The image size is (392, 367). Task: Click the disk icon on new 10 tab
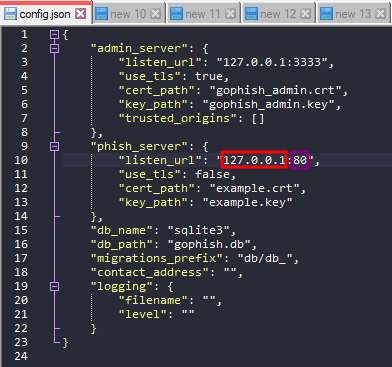point(101,14)
